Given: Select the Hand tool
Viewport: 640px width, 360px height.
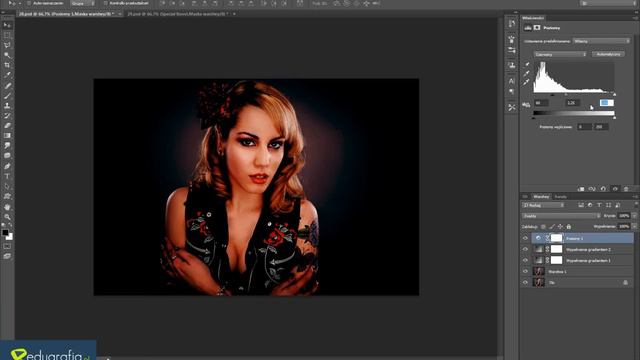Looking at the screenshot, I should coord(7,207).
